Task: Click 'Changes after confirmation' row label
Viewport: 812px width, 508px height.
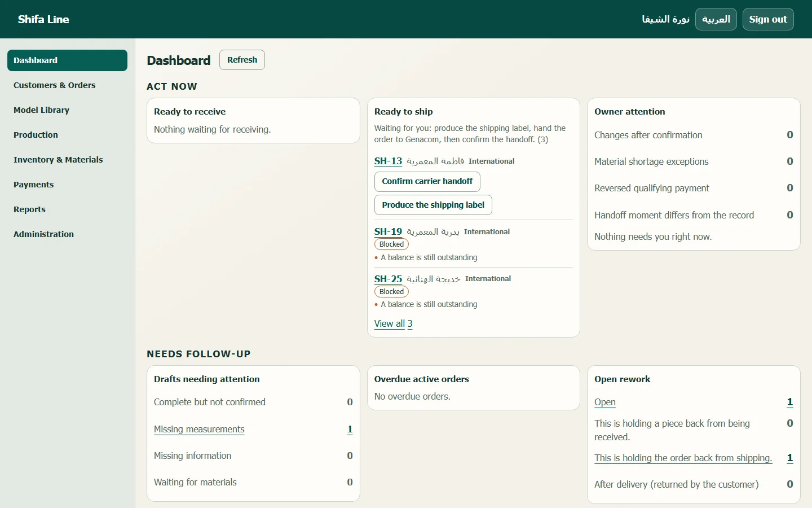Action: (x=648, y=135)
